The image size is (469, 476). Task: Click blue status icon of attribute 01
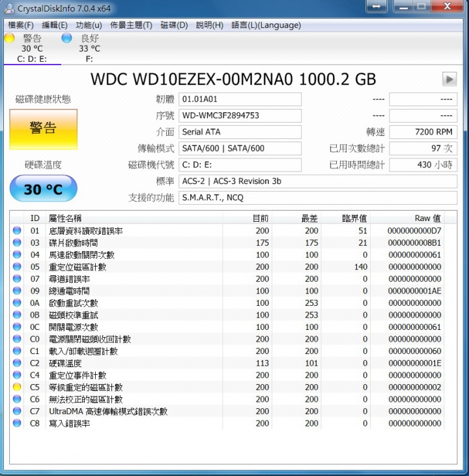click(17, 230)
